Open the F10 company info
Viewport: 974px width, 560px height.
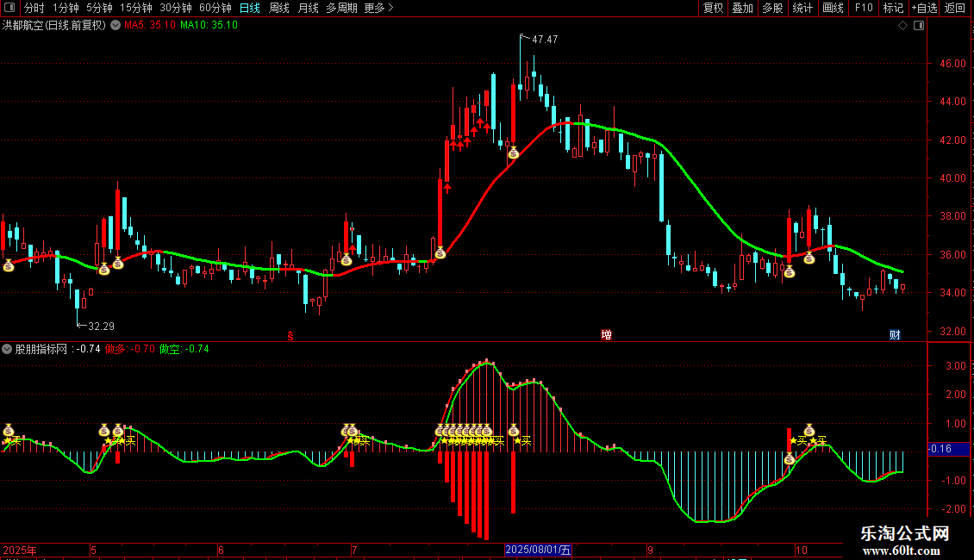coord(864,8)
